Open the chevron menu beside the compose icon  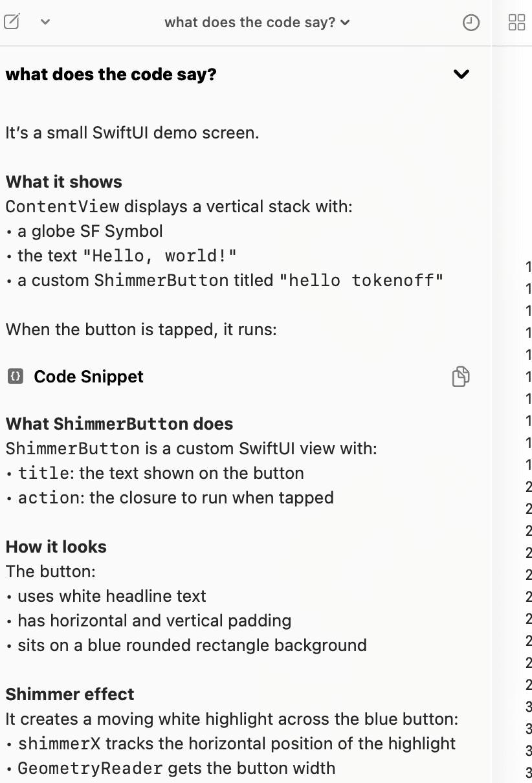click(x=45, y=22)
